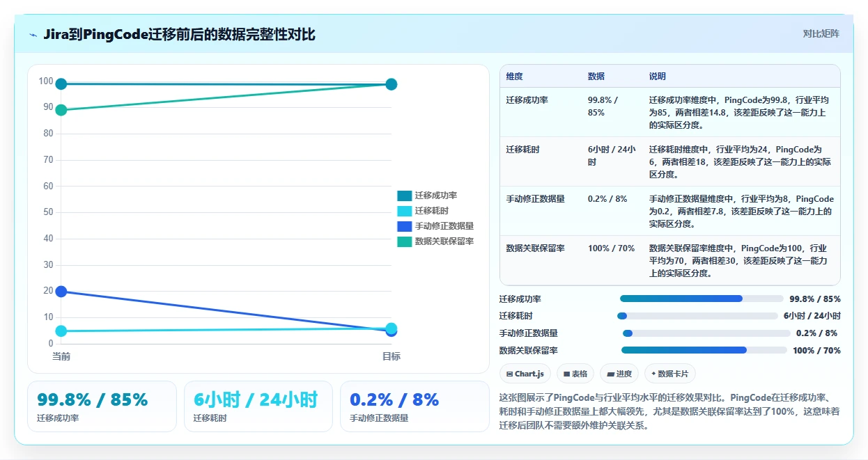Image resolution: width=868 pixels, height=460 pixels.
Task: Click the 100% / 70% progress value label
Action: point(816,351)
